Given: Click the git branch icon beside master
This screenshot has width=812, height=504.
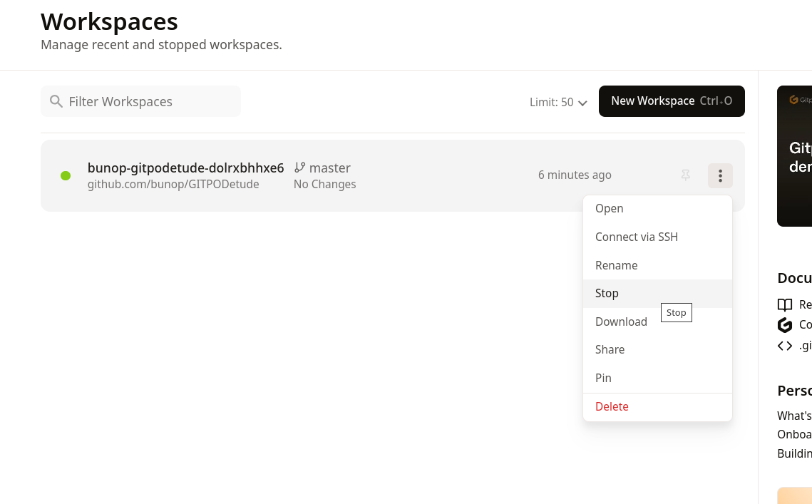Looking at the screenshot, I should (300, 168).
